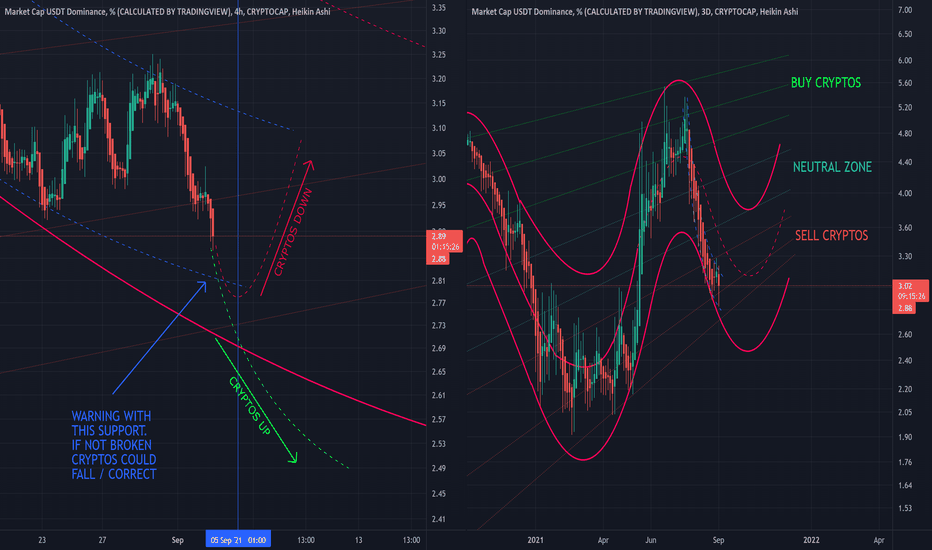This screenshot has width=932, height=550.
Task: Click the blue 'WARNING WITH THIS SUPPORT' note
Action: 114,445
